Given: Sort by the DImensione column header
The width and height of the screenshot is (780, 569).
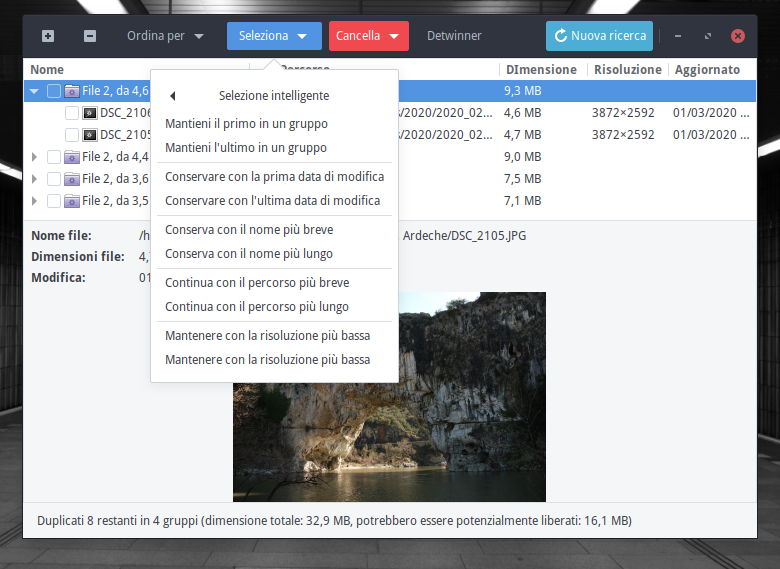Looking at the screenshot, I should click(x=541, y=70).
